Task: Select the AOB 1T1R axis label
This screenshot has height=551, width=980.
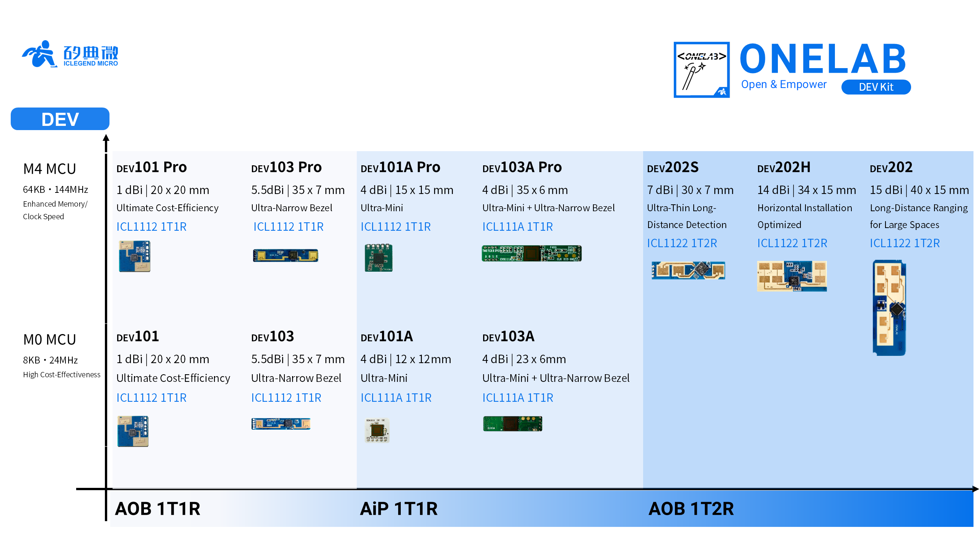Action: [x=157, y=509]
